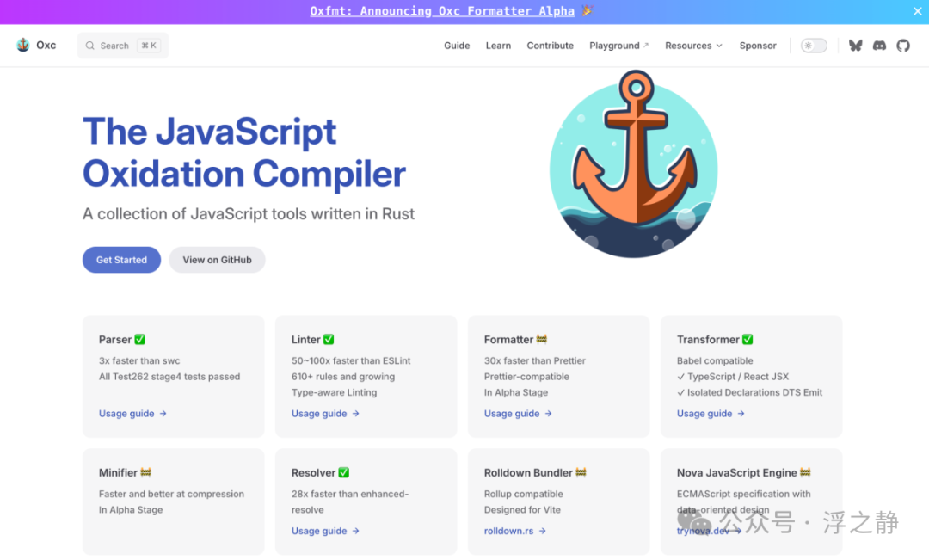Open the Bluesky butterfly social link
929x560 pixels.
pyautogui.click(x=855, y=46)
